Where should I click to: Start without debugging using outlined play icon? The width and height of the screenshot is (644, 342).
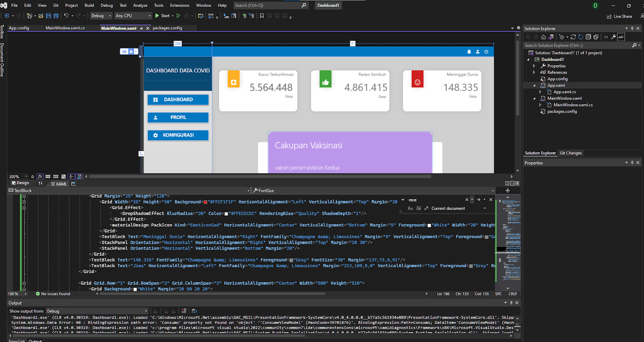[178, 16]
